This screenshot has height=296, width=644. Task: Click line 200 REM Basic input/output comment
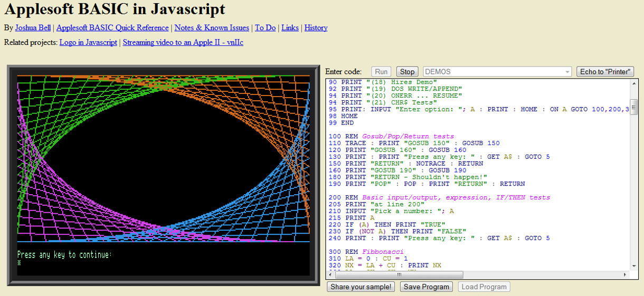439,197
